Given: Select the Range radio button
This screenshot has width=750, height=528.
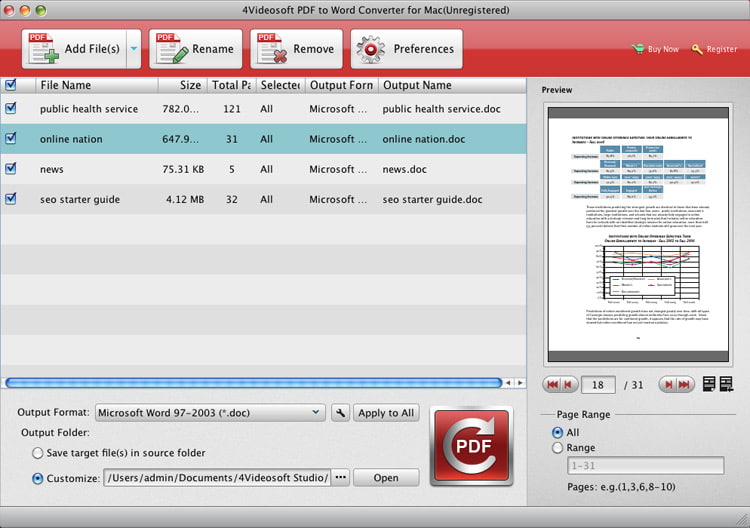Looking at the screenshot, I should [x=557, y=448].
